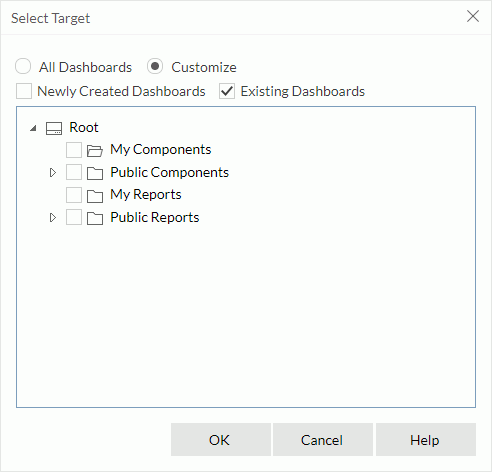Uncheck the Existing Dashboards checkbox

(227, 91)
